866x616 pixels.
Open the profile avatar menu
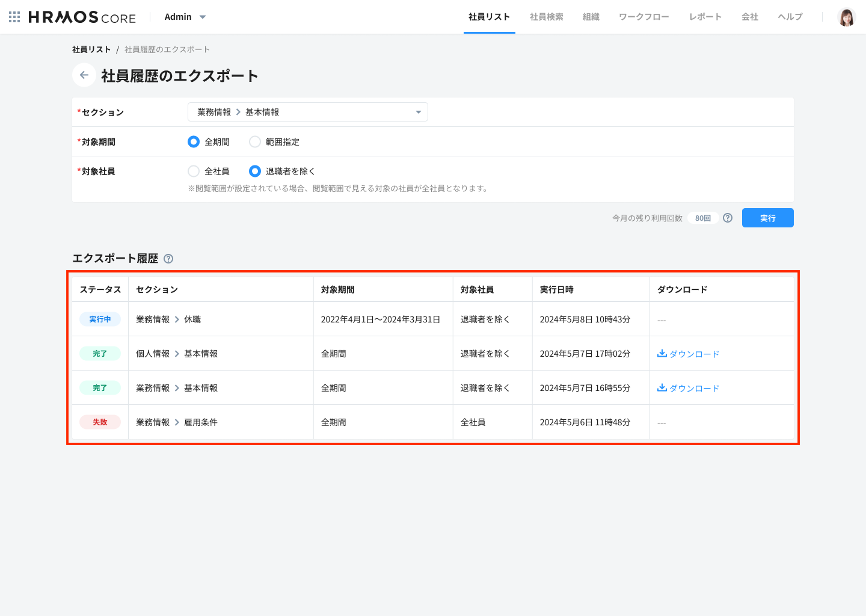coord(847,17)
